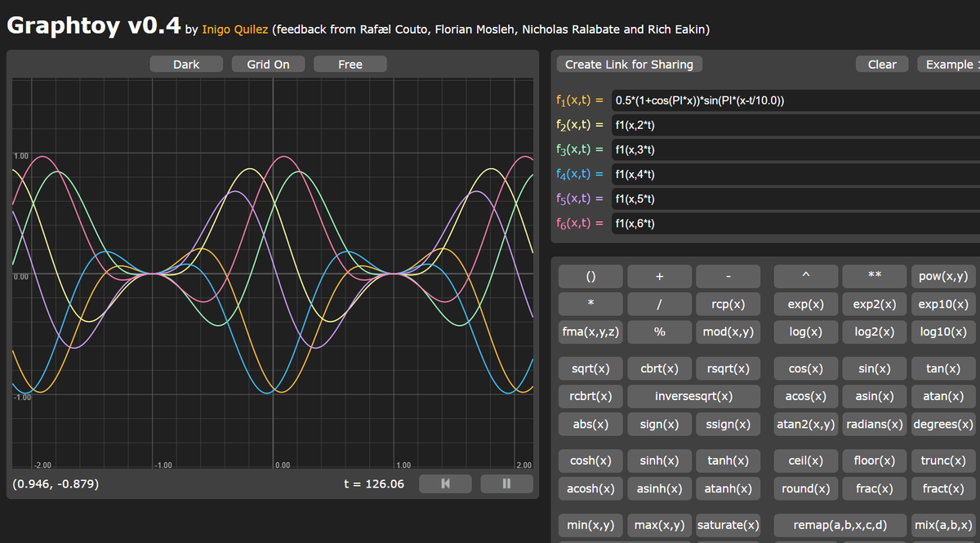
Task: Insert degrees(x) function
Action: (x=943, y=424)
